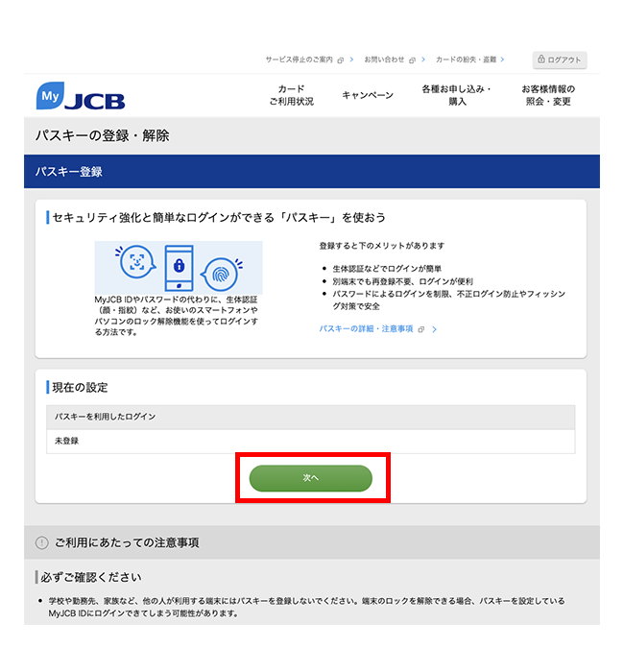Screen dimensions: 624x672
Task: Click the MyJCB logo
Action: 81,96
